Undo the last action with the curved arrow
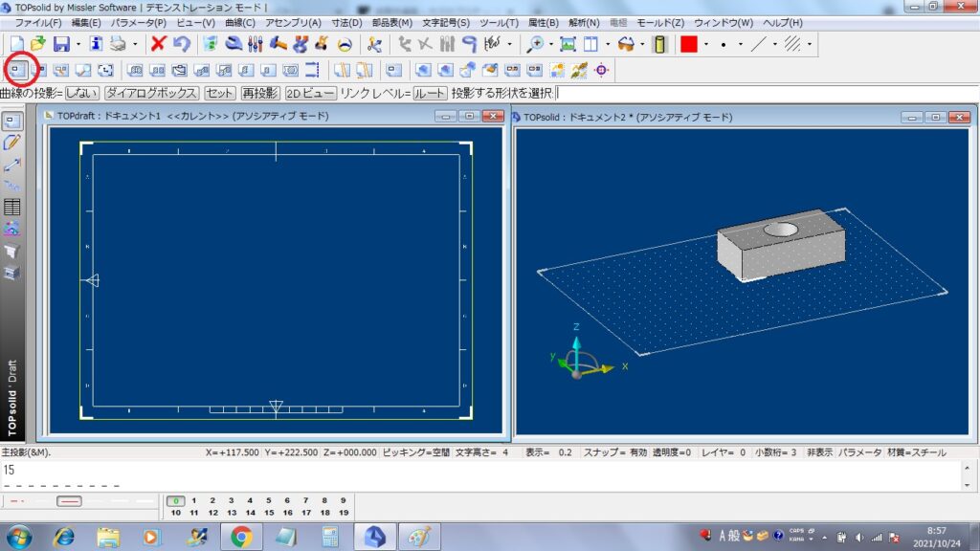The image size is (980, 551). point(181,44)
